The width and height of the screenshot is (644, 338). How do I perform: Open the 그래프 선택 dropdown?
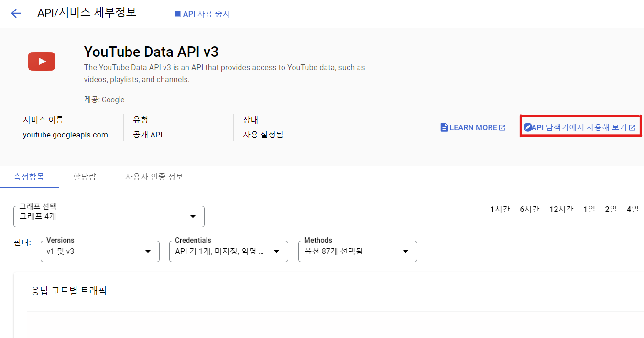point(109,216)
